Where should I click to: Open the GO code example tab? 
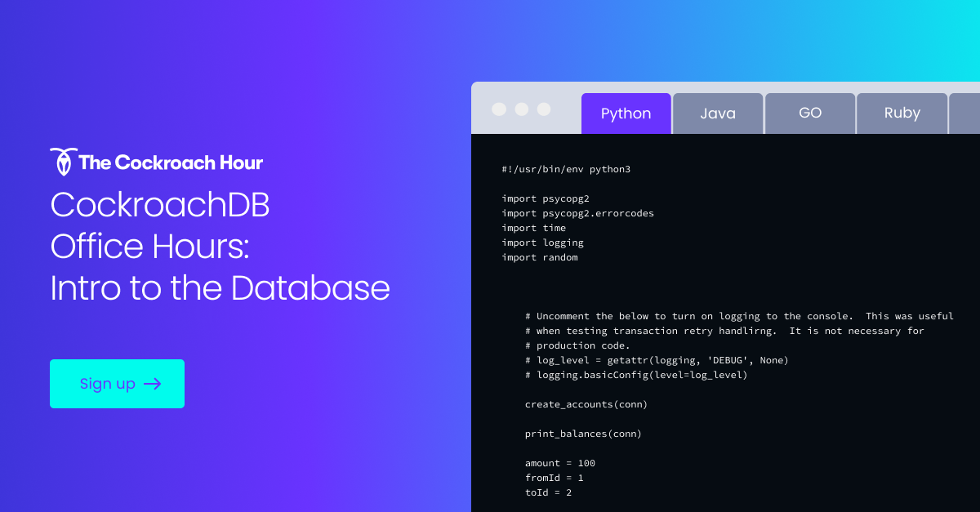pyautogui.click(x=810, y=113)
